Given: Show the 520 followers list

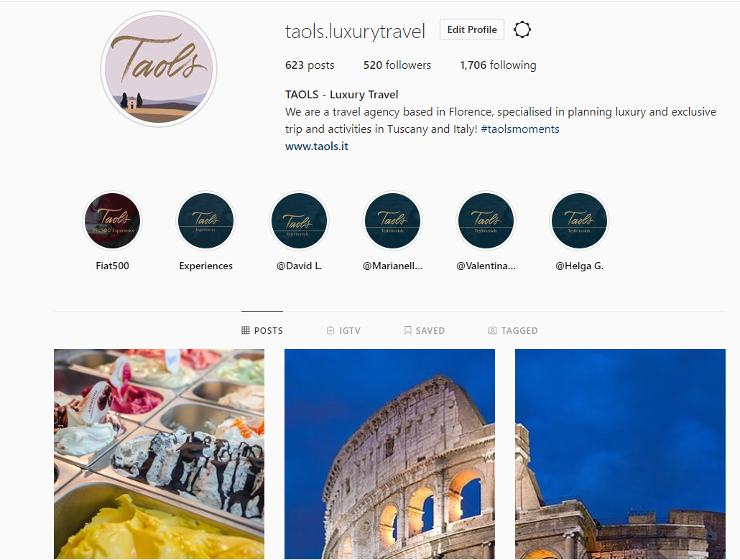Looking at the screenshot, I should tap(397, 65).
